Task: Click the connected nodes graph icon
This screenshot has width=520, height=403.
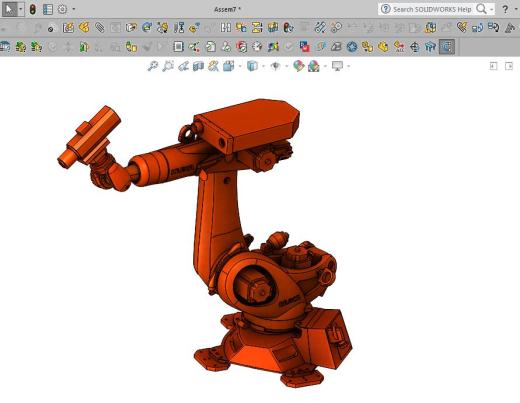Action: 194,47
